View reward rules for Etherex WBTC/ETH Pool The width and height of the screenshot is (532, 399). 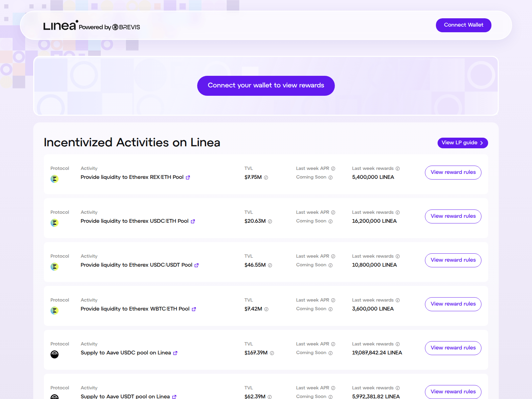[x=453, y=304]
